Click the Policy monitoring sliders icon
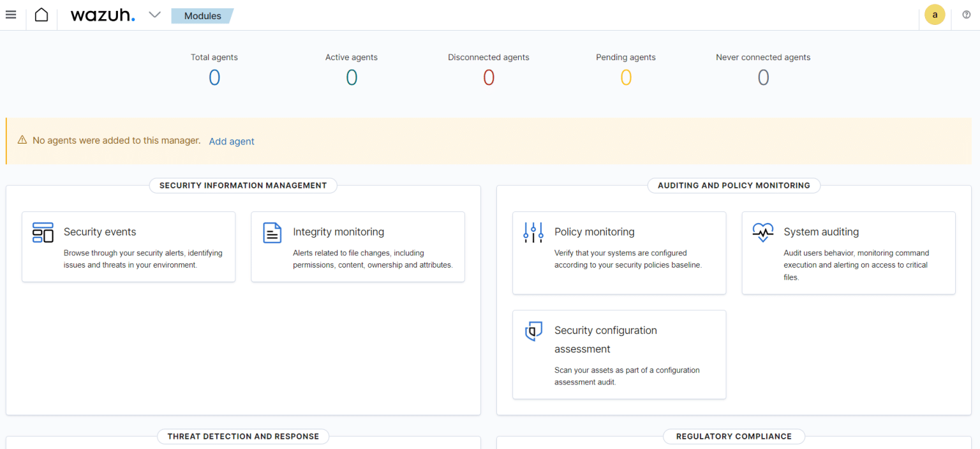 click(533, 233)
